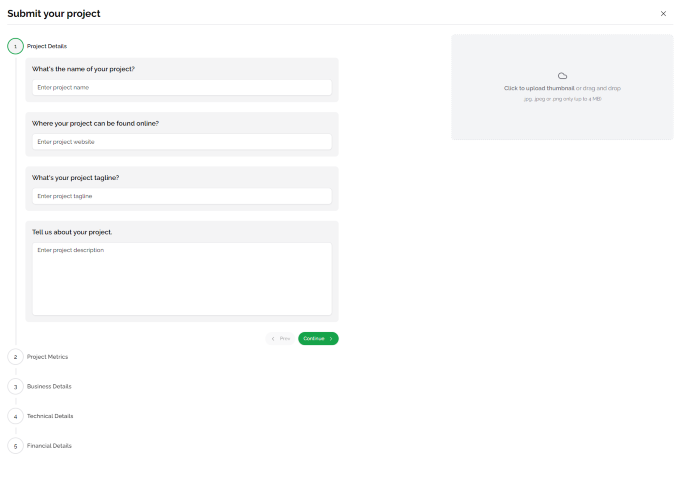
Task: Focus the project tagline input field
Action: point(182,196)
